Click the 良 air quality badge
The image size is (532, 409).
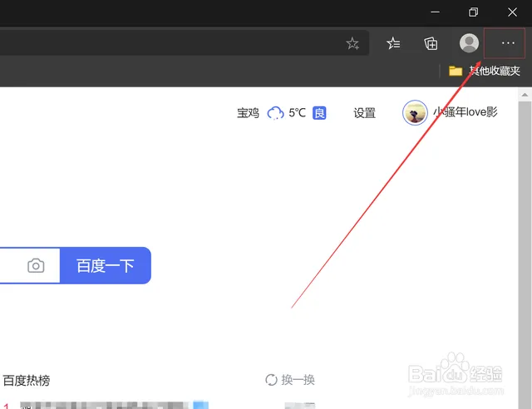coord(319,113)
